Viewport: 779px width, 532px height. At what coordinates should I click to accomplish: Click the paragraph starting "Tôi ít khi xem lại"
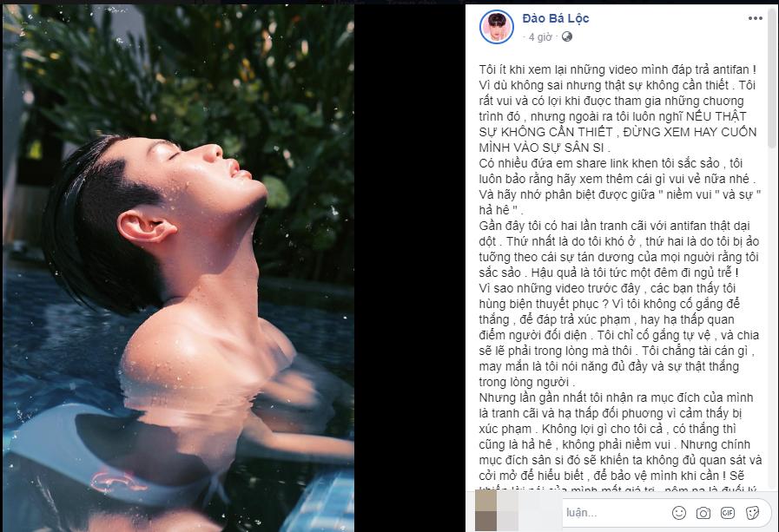pos(617,108)
